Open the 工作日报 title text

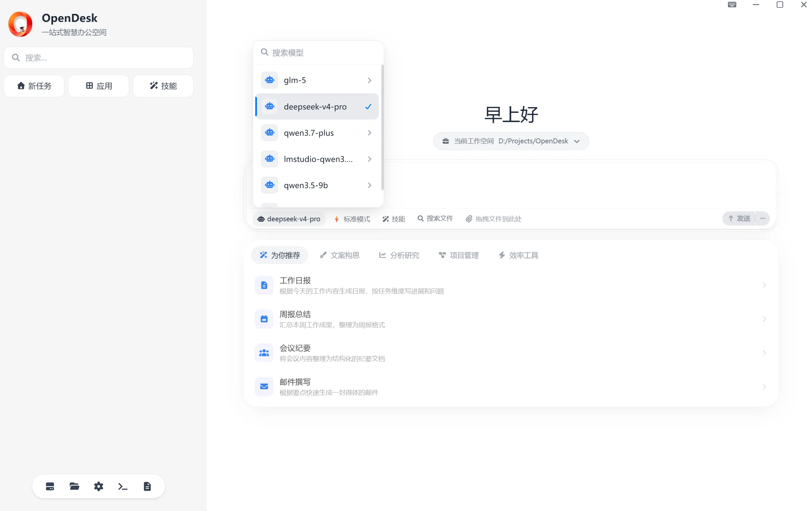point(295,280)
